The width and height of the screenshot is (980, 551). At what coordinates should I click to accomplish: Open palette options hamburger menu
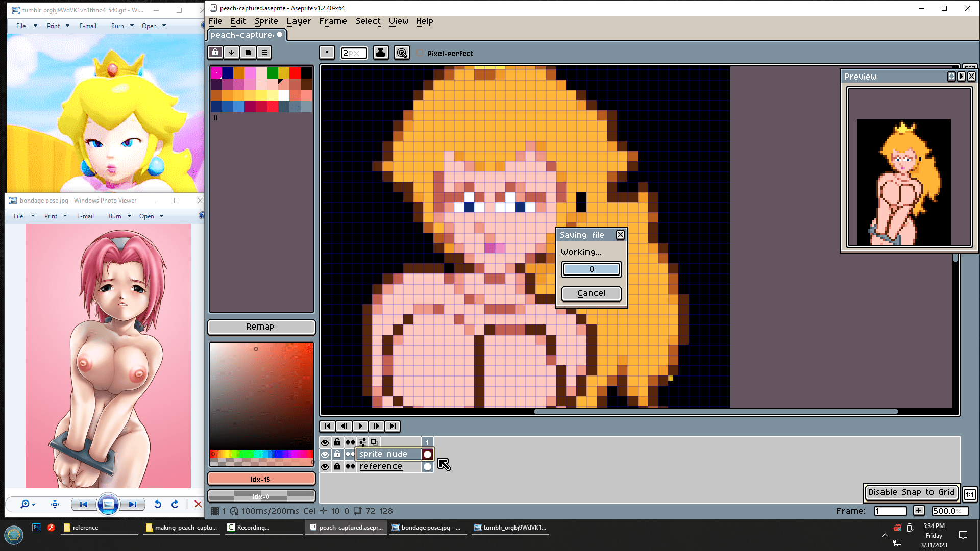(264, 52)
